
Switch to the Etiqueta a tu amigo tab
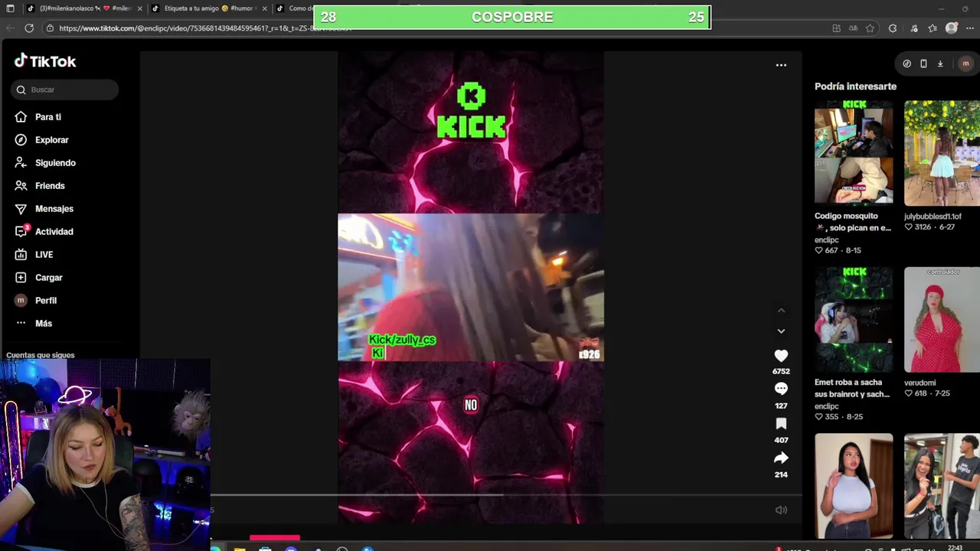[x=208, y=8]
